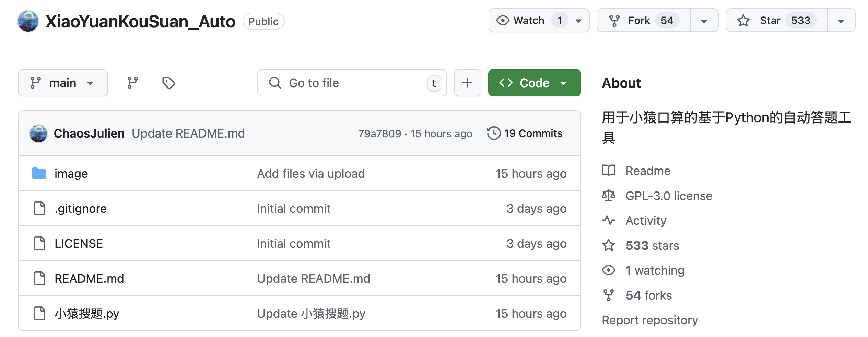Image resolution: width=868 pixels, height=337 pixels.
Task: Open the Add files via upload commit
Action: (x=311, y=174)
